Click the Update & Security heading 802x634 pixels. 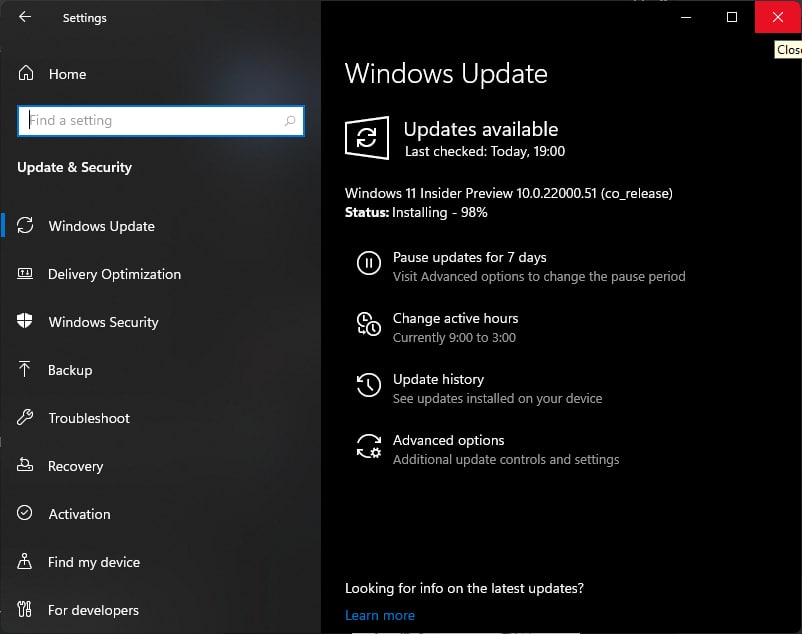click(x=74, y=168)
